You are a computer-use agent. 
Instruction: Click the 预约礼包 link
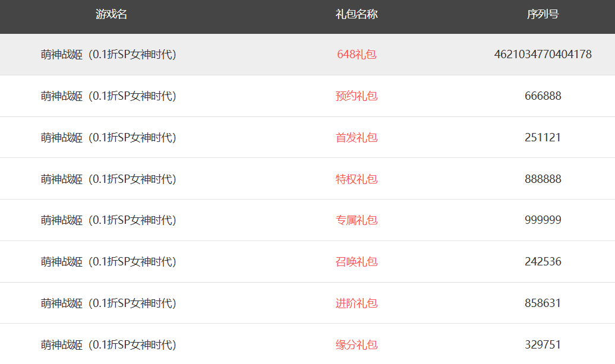357,96
